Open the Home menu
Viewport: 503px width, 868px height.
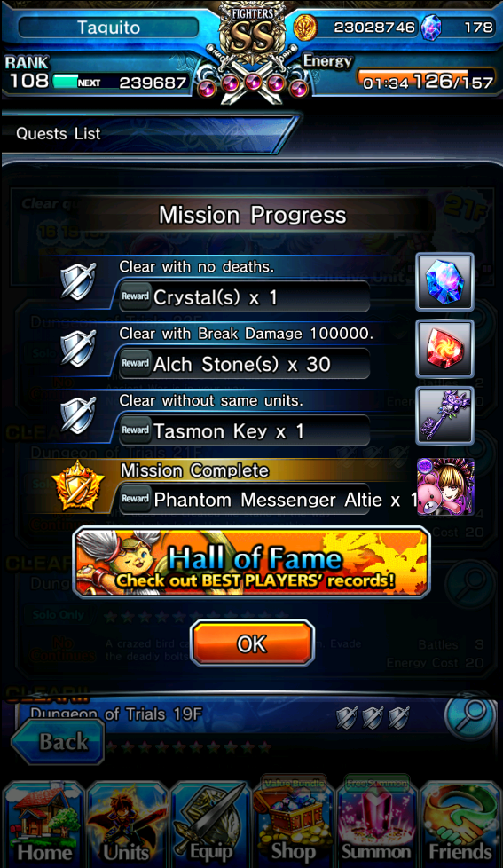pos(43,825)
